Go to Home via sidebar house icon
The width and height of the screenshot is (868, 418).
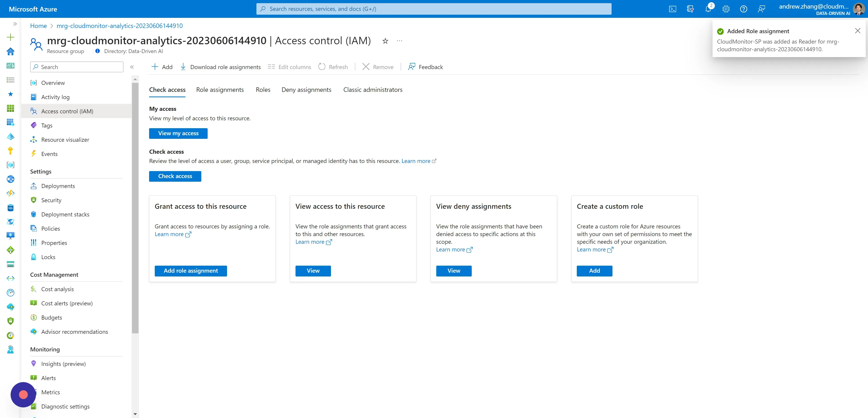[x=10, y=51]
